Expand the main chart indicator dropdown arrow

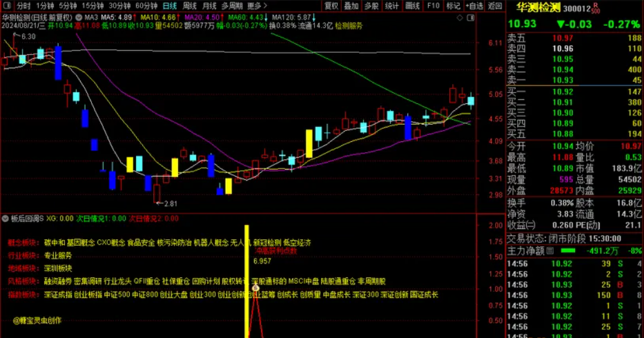[x=79, y=17]
